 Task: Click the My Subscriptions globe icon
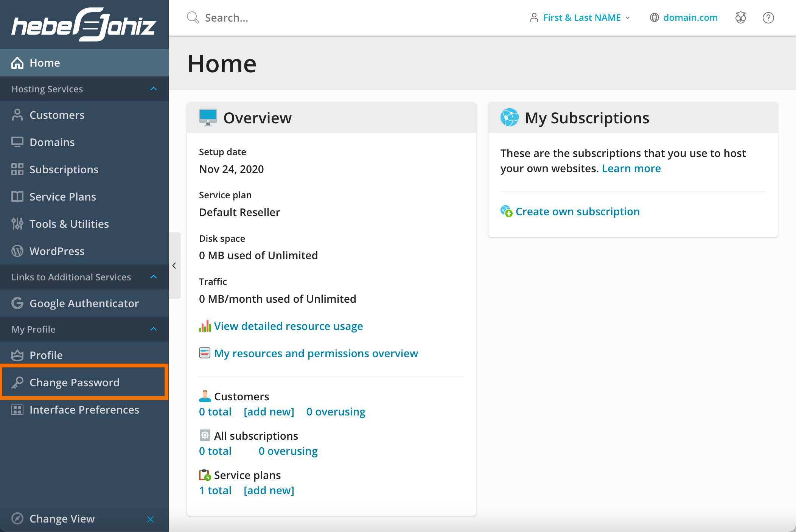click(x=509, y=118)
